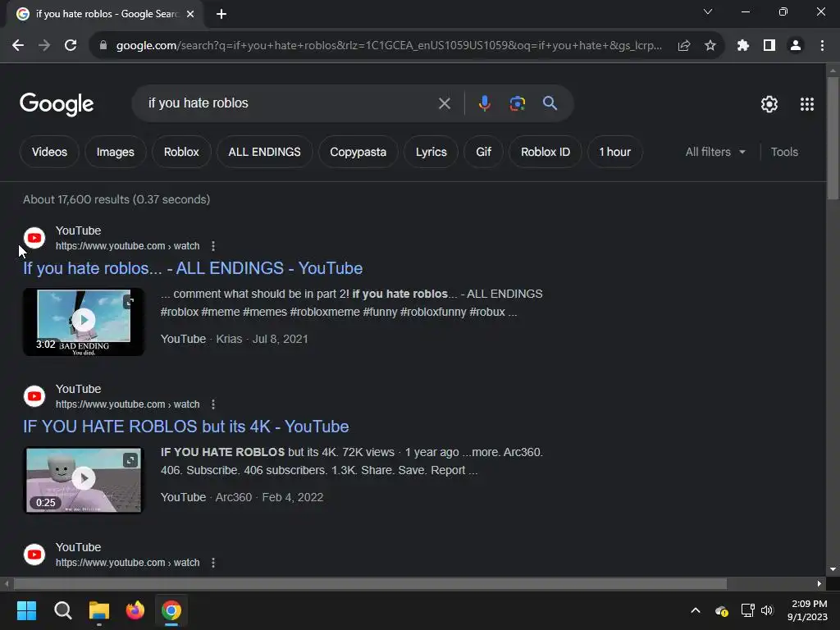Open File Explorer from taskbar

[x=99, y=610]
